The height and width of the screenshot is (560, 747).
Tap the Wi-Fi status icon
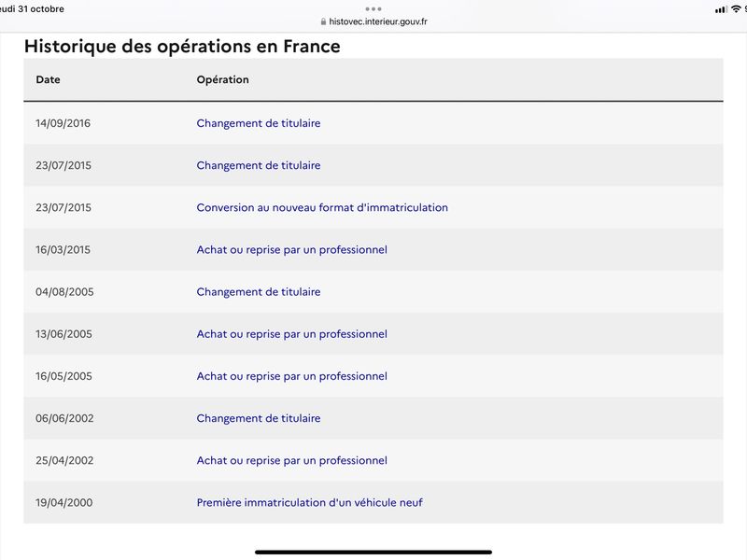pyautogui.click(x=736, y=9)
